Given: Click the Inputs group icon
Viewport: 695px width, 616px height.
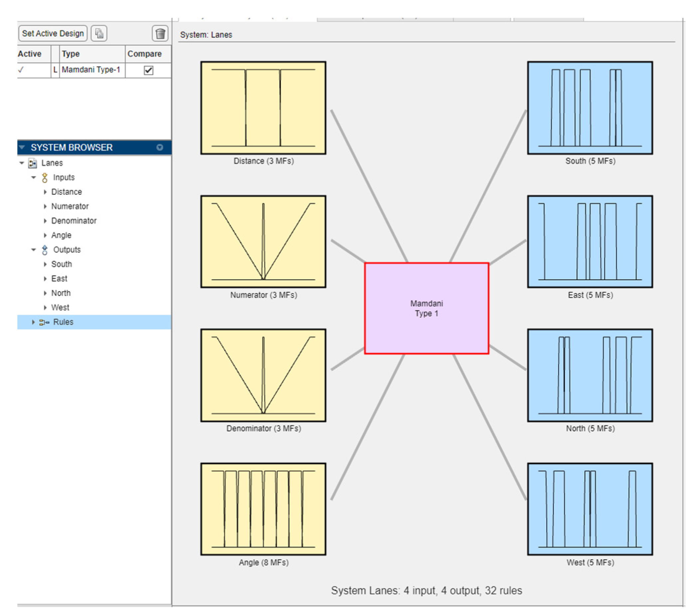Looking at the screenshot, I should (x=45, y=178).
